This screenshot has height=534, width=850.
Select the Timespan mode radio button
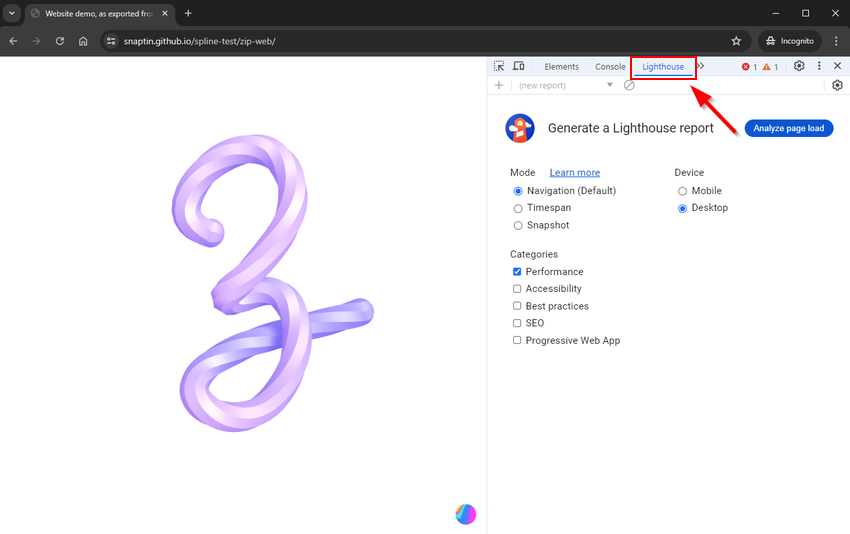[518, 208]
